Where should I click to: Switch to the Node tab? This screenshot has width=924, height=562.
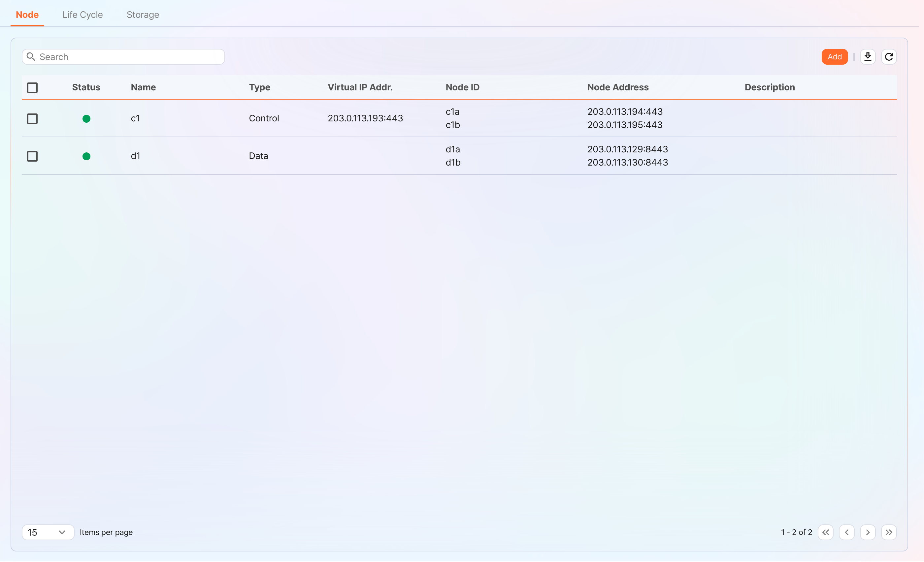pyautogui.click(x=27, y=15)
